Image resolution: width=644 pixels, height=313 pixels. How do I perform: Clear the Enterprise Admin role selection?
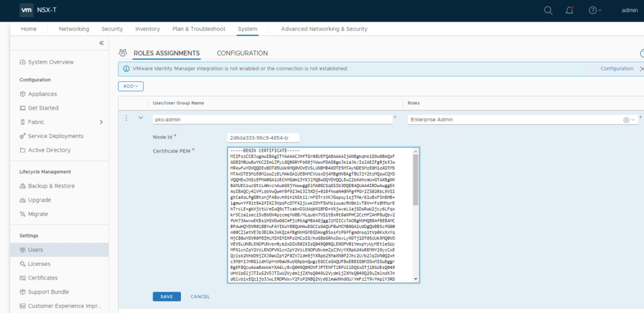tap(626, 120)
